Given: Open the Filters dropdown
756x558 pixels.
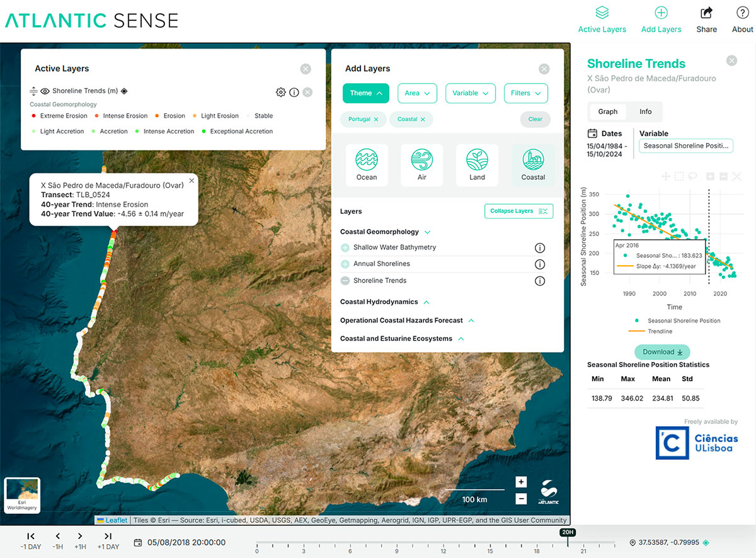Looking at the screenshot, I should (526, 93).
